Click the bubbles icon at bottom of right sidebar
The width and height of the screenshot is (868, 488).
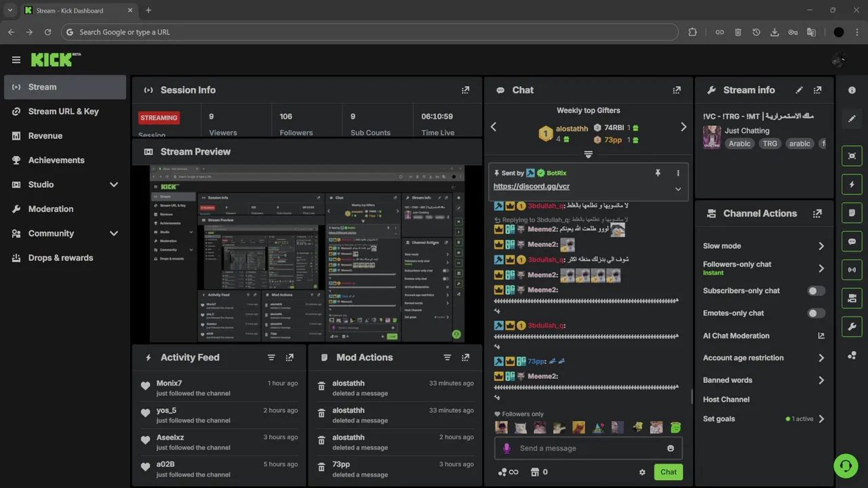pos(852,355)
